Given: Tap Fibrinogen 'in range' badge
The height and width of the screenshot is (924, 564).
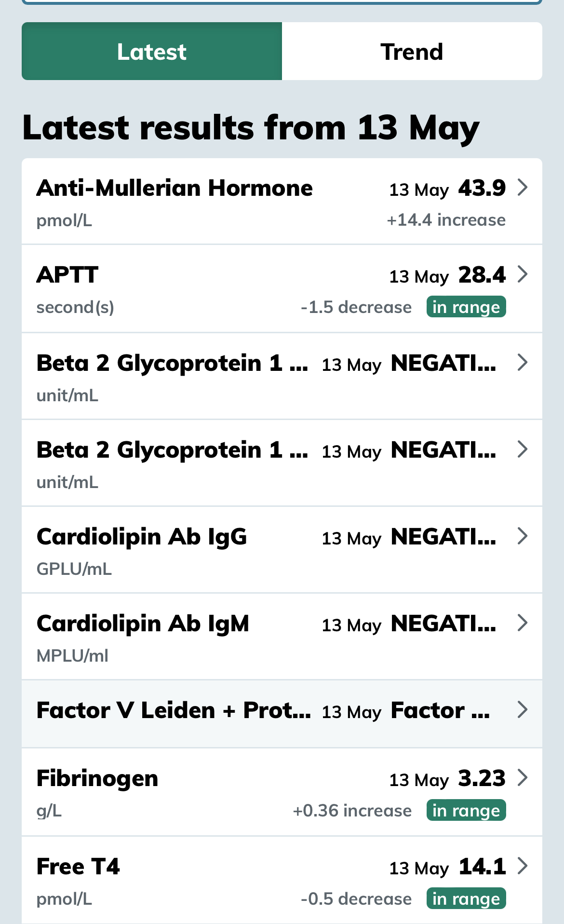Looking at the screenshot, I should [x=466, y=810].
